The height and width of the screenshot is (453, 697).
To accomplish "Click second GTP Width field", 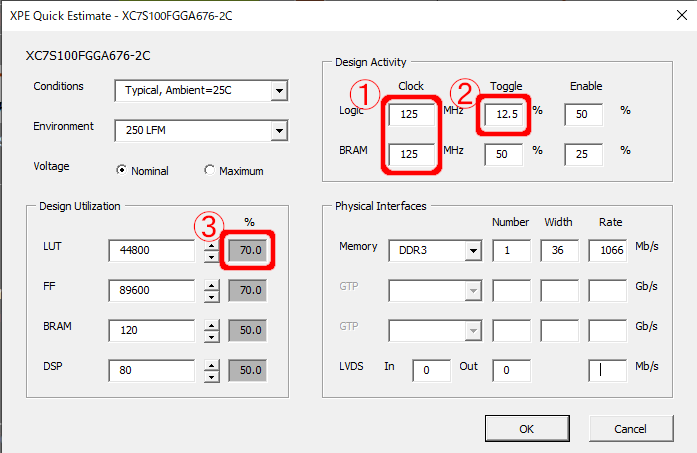I will 560,331.
